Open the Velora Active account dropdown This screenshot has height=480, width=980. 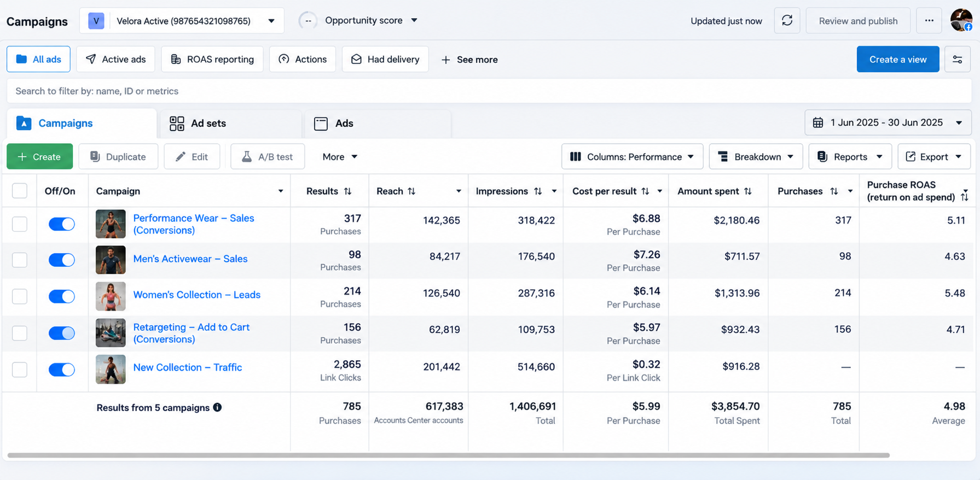pos(182,21)
